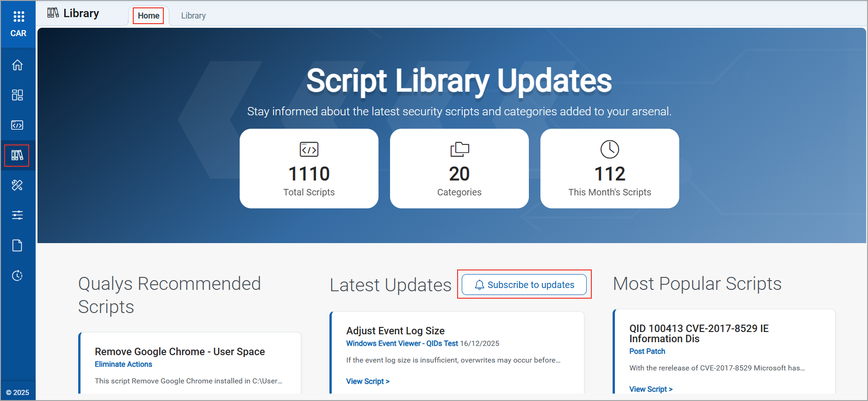
Task: Open the Post Patch category link
Action: (x=647, y=351)
